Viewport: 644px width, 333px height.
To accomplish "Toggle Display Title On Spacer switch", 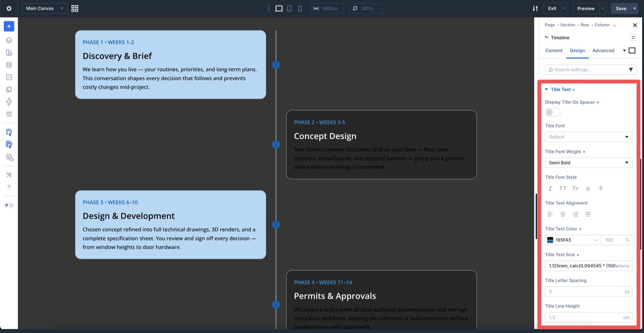I will 552,112.
